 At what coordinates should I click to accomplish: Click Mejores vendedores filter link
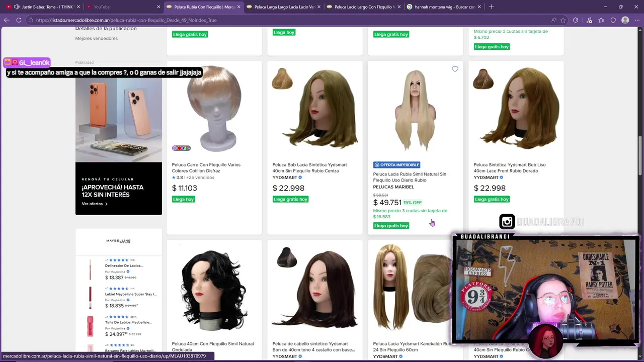click(x=96, y=38)
